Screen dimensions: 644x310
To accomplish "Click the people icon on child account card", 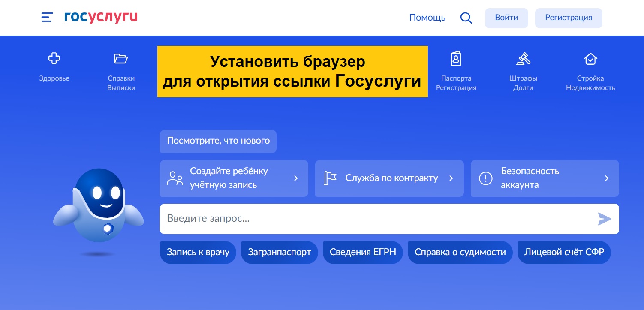I will [x=175, y=178].
